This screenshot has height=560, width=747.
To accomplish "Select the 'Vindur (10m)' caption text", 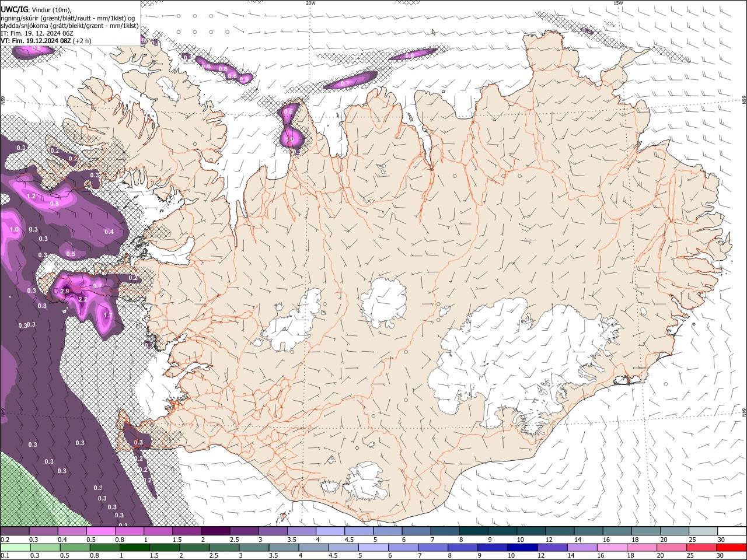I will tap(51, 10).
